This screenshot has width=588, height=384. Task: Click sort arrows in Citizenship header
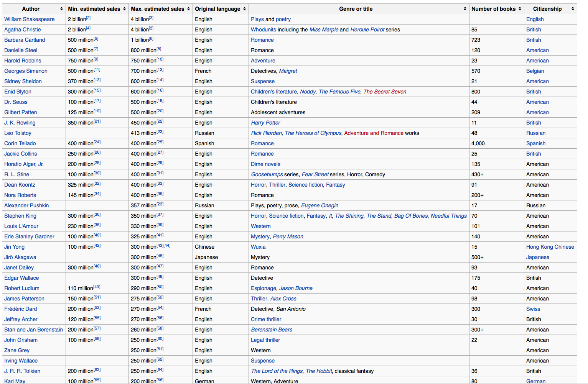pos(573,9)
